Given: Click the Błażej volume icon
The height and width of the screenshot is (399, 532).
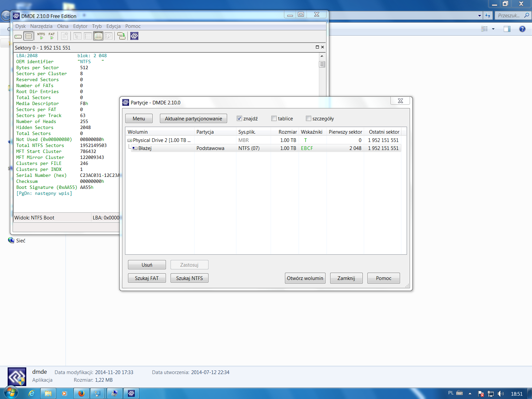Looking at the screenshot, I should 135,148.
